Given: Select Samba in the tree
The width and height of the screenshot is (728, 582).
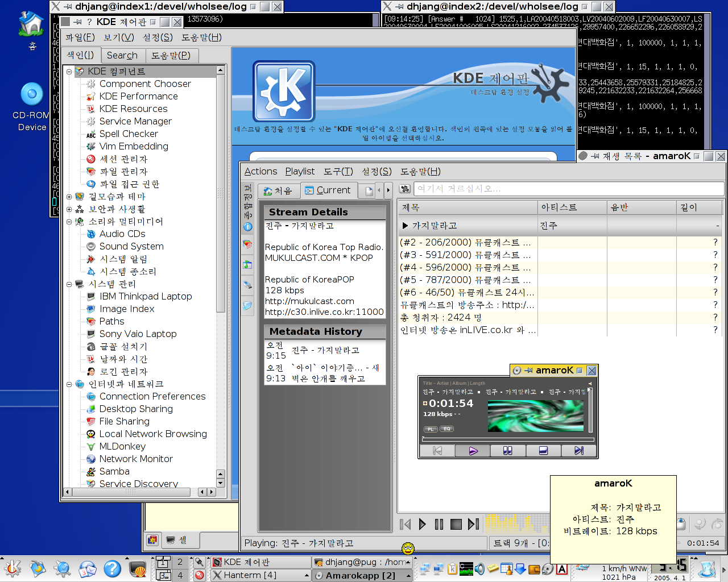Looking at the screenshot, I should click(114, 471).
